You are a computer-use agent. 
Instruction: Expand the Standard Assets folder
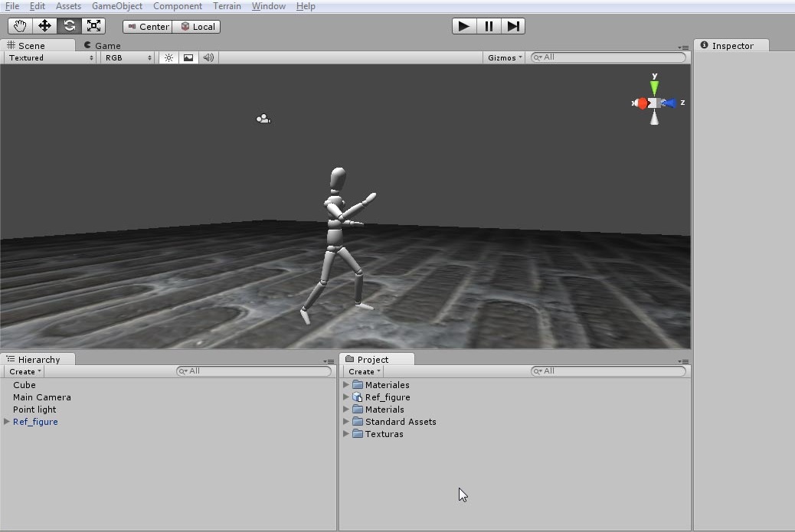click(345, 421)
